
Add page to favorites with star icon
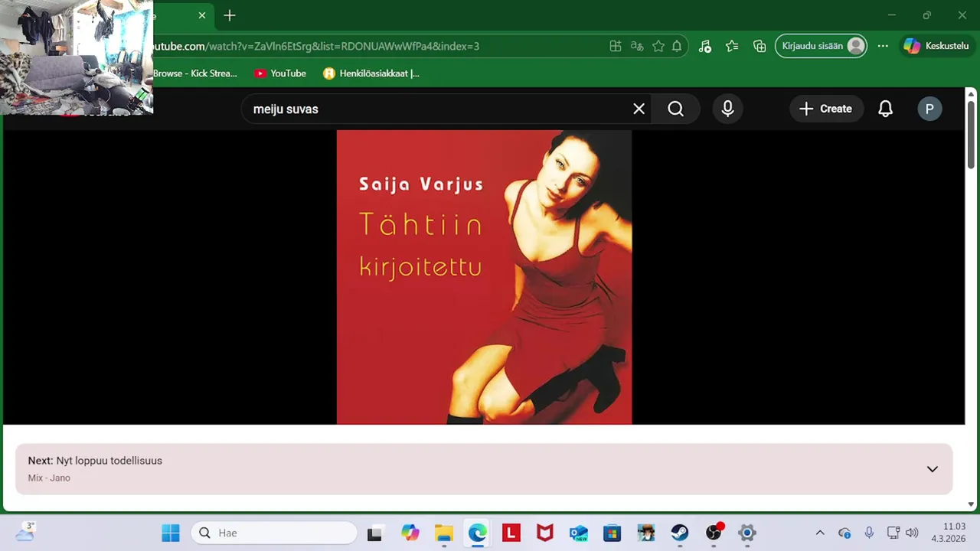(x=658, y=46)
